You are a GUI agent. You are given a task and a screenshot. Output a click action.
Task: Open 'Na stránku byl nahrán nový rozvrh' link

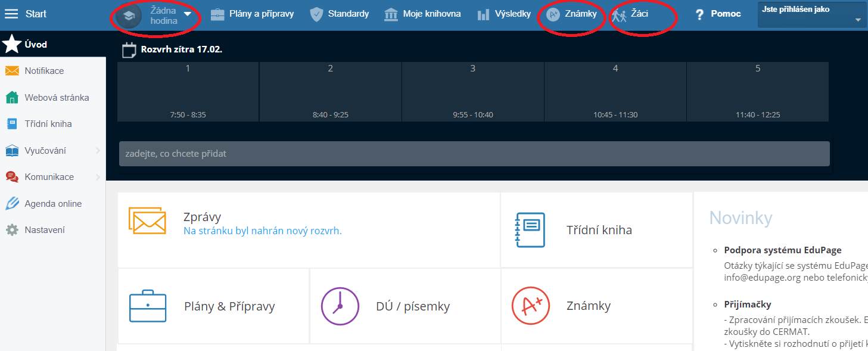pyautogui.click(x=263, y=231)
